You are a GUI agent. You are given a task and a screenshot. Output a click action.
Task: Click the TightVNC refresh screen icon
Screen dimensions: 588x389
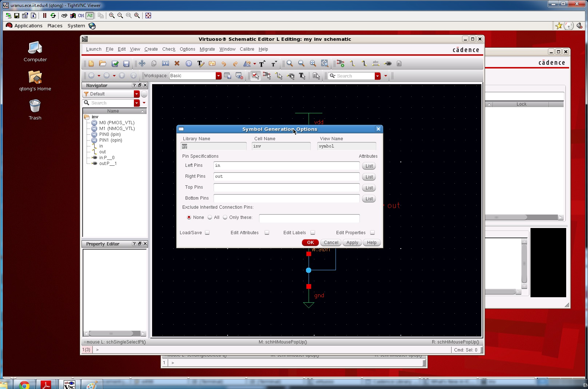53,15
